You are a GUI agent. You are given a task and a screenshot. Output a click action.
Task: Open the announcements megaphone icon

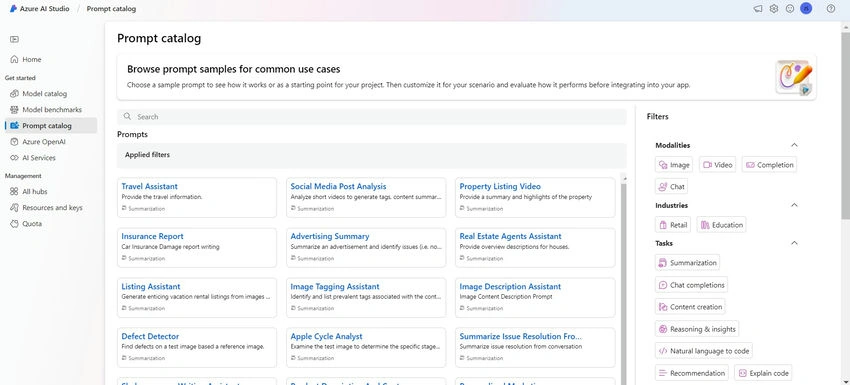(x=758, y=9)
